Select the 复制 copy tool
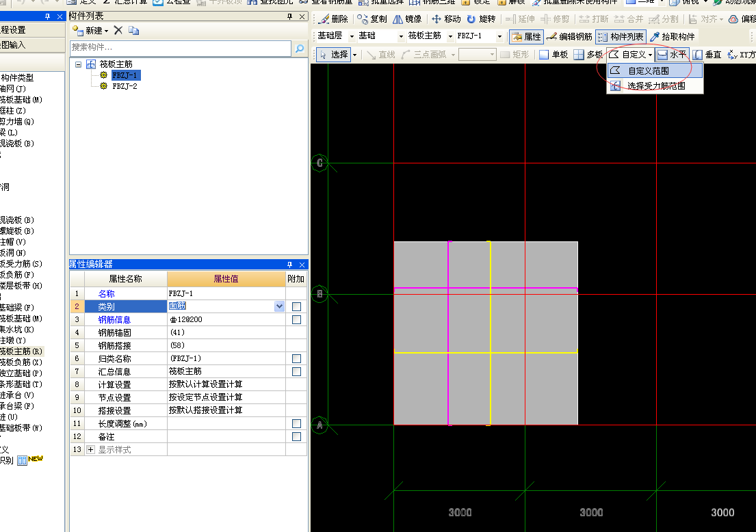The height and width of the screenshot is (532, 756). pyautogui.click(x=372, y=18)
